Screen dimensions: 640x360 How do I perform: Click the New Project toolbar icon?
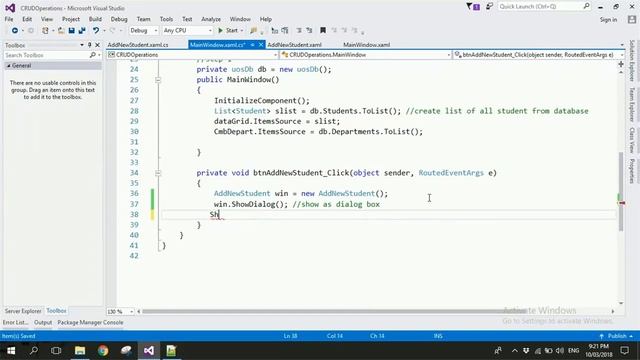coord(45,31)
